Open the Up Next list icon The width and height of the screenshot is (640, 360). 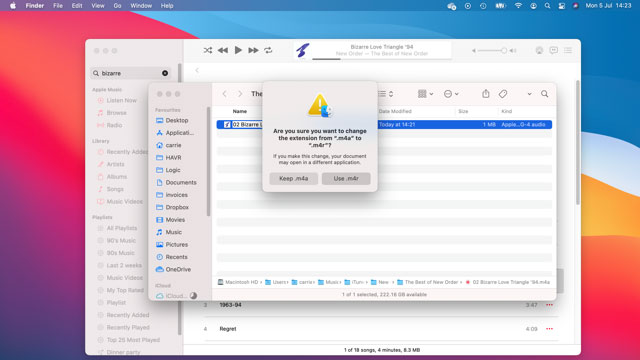pyautogui.click(x=568, y=50)
